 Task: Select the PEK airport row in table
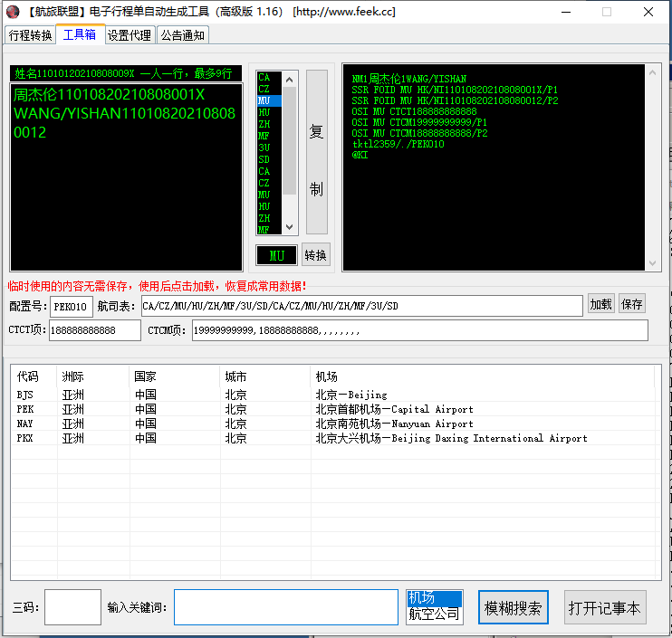pyautogui.click(x=272, y=409)
